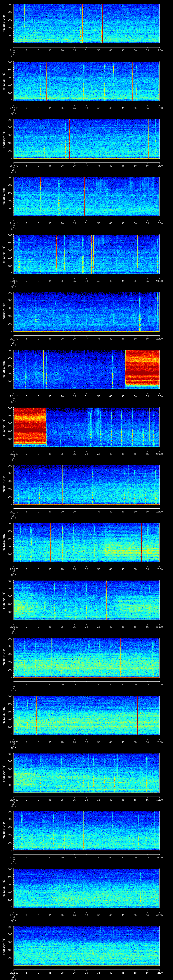Click the 33:00 end time label
The image size is (173, 980).
coord(159,972)
